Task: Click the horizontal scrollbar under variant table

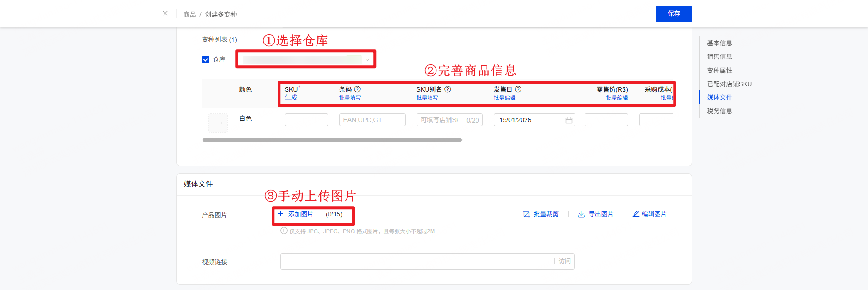Action: point(332,140)
